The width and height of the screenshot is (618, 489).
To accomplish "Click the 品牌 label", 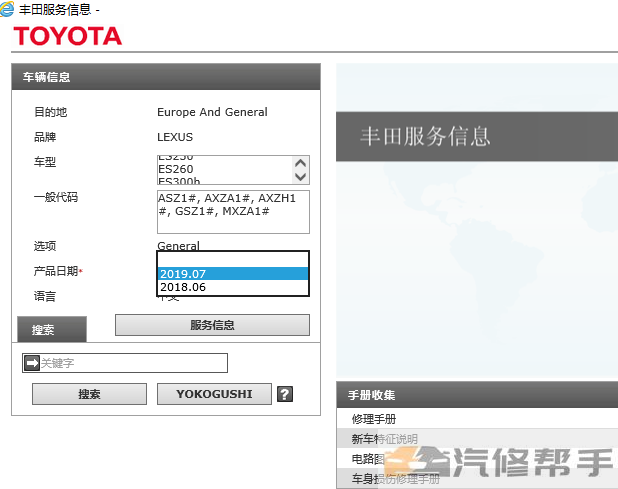I will point(45,137).
